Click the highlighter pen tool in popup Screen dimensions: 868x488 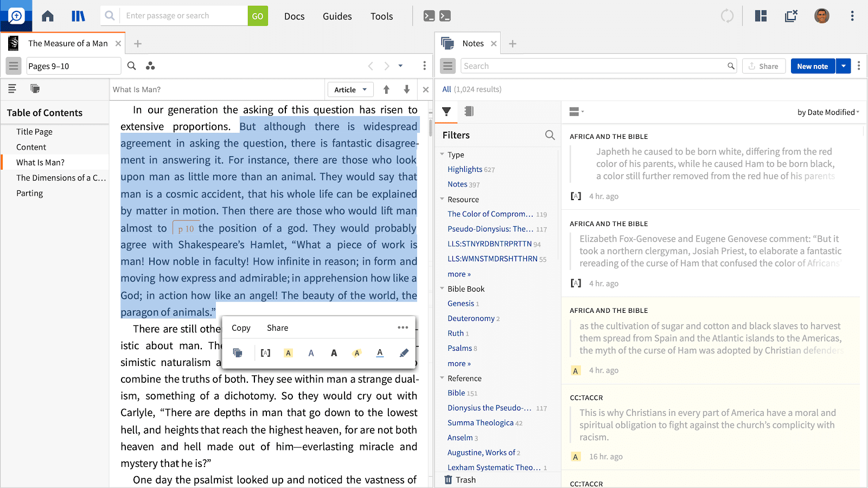[x=404, y=353]
